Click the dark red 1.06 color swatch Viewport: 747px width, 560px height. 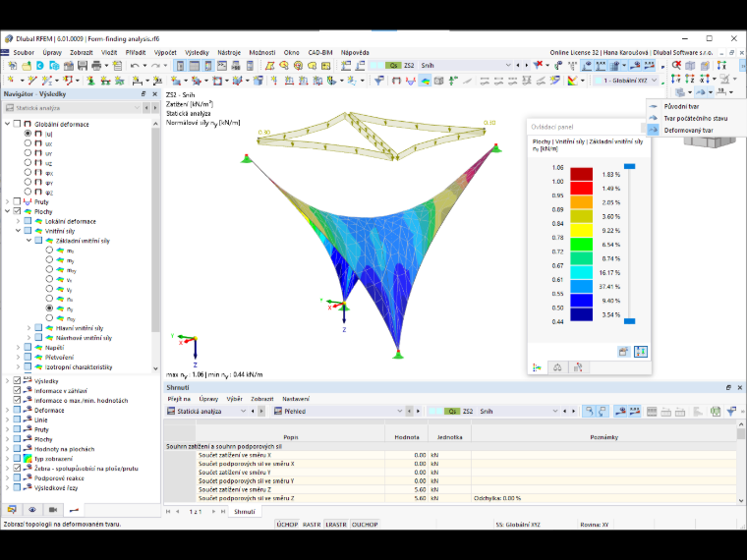coord(581,174)
